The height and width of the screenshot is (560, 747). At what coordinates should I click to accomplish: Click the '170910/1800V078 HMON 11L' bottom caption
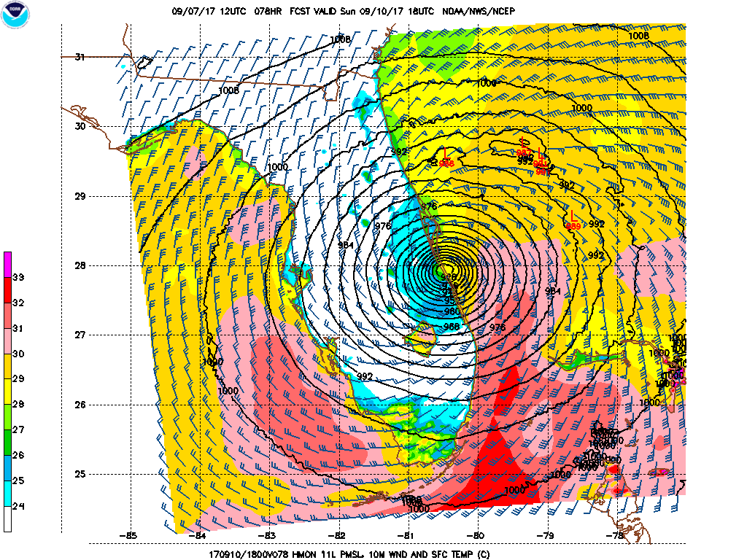pos(268,555)
